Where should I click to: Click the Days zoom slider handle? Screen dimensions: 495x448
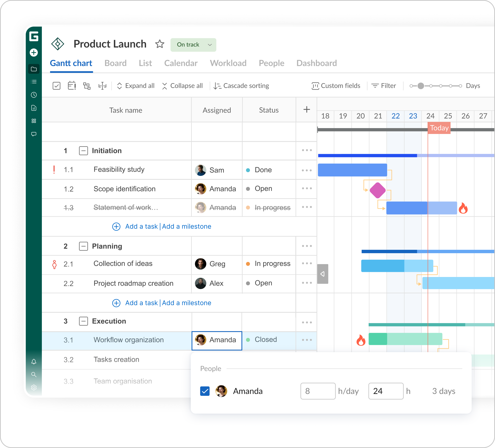click(420, 86)
